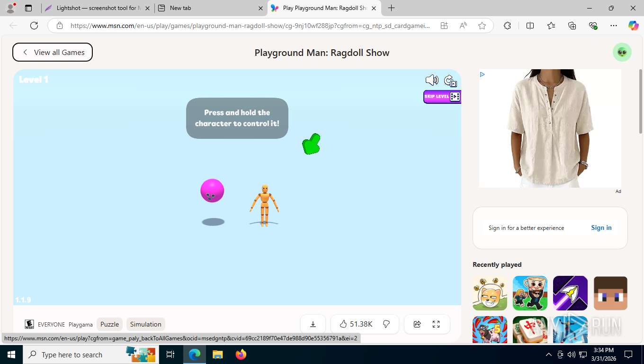
Task: Open the tab actions menu icon
Action: pos(28,8)
